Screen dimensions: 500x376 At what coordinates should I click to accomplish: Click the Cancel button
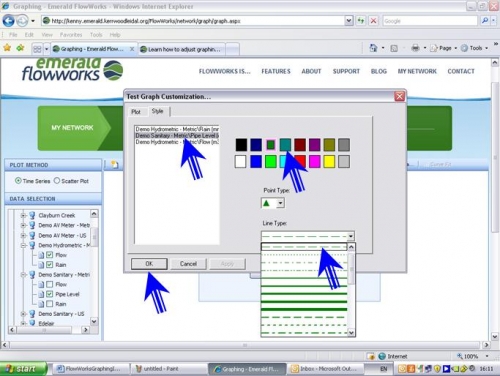pos(188,264)
